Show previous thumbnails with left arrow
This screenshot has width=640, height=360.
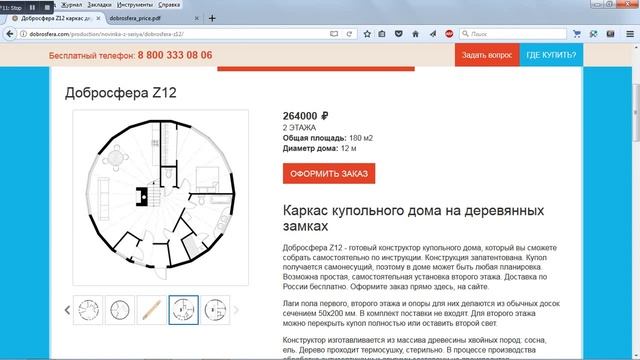[67, 310]
